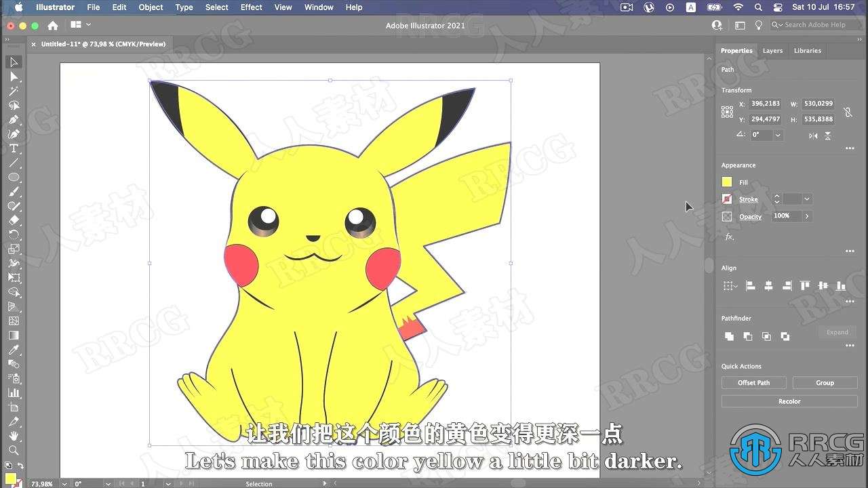Open the Object menu
The width and height of the screenshot is (868, 488).
coord(151,7)
